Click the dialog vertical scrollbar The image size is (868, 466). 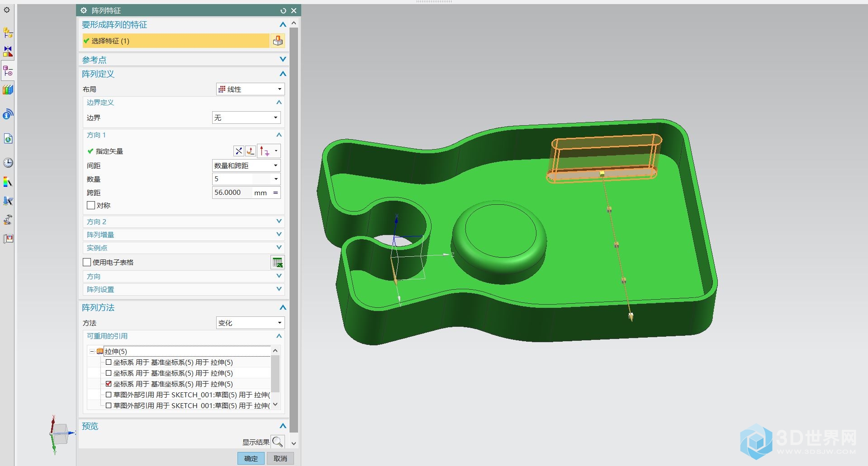click(x=294, y=231)
